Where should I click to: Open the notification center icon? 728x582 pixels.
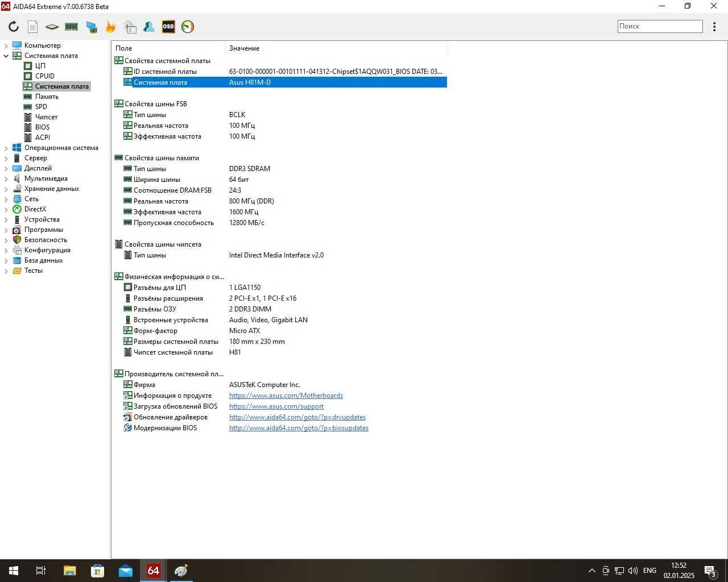[710, 571]
